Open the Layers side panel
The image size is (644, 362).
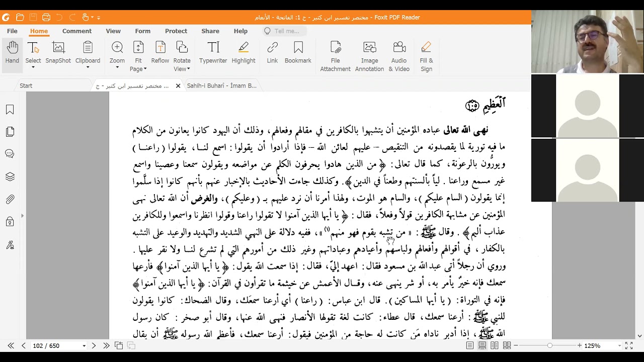pyautogui.click(x=10, y=176)
